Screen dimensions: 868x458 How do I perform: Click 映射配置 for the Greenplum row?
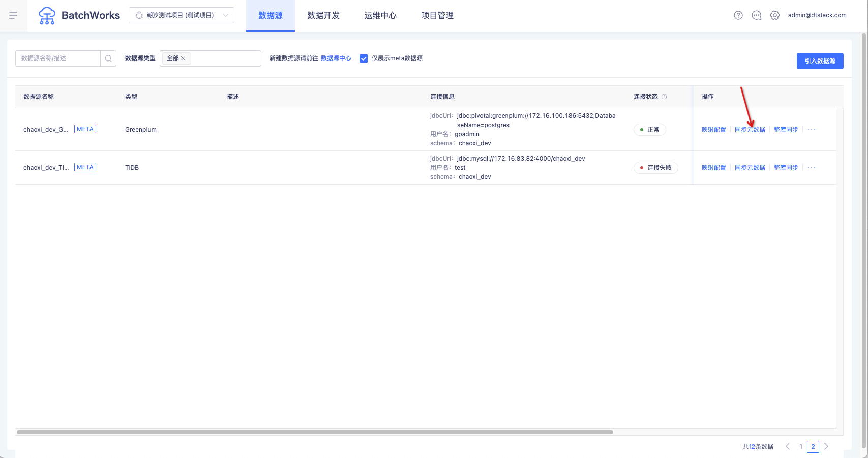[x=714, y=130]
